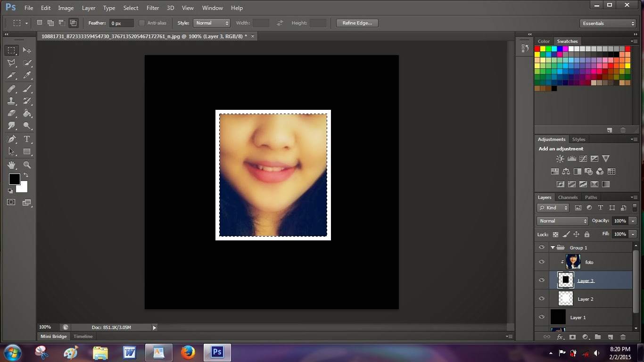Toggle visibility of Layer 1
Image resolution: width=644 pixels, height=362 pixels.
[541, 317]
